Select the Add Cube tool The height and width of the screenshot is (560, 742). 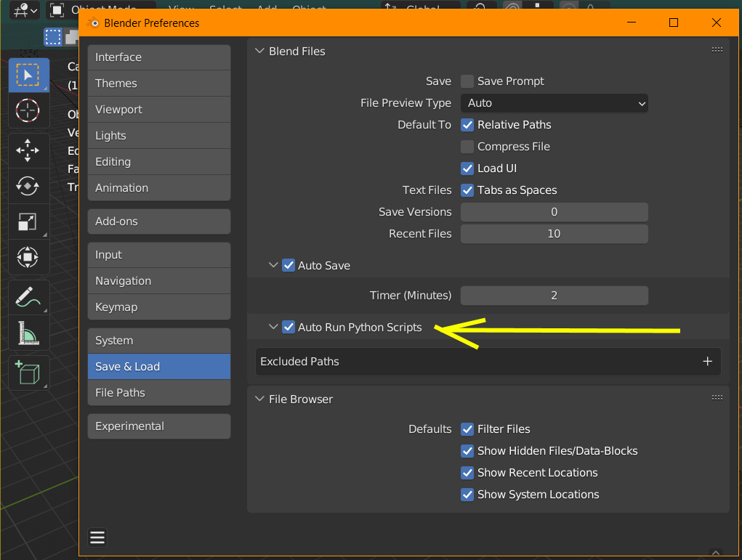click(x=28, y=373)
